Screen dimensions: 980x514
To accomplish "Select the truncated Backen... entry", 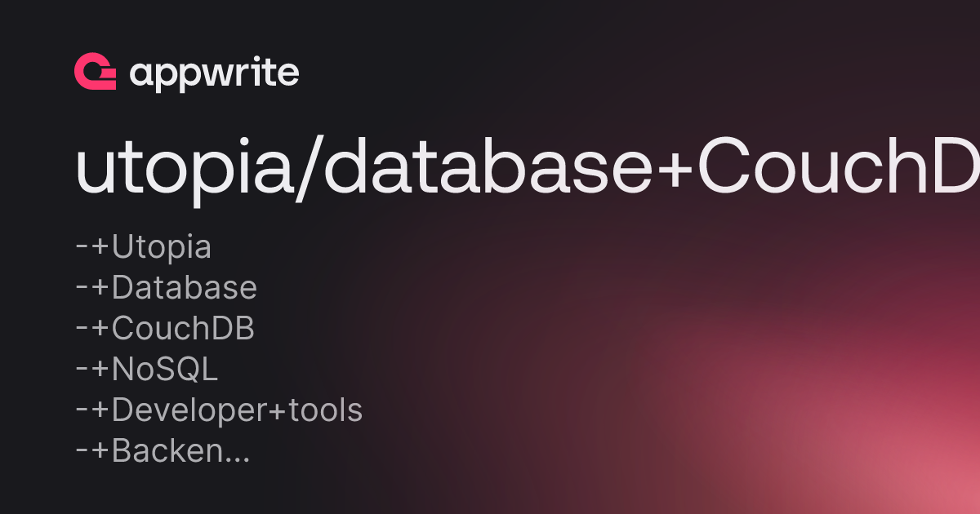I will tap(163, 450).
